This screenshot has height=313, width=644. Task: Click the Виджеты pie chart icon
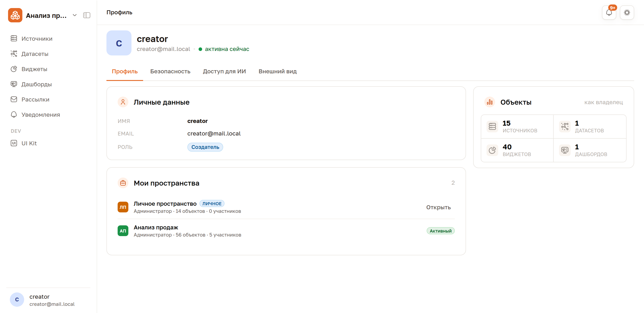coord(14,69)
